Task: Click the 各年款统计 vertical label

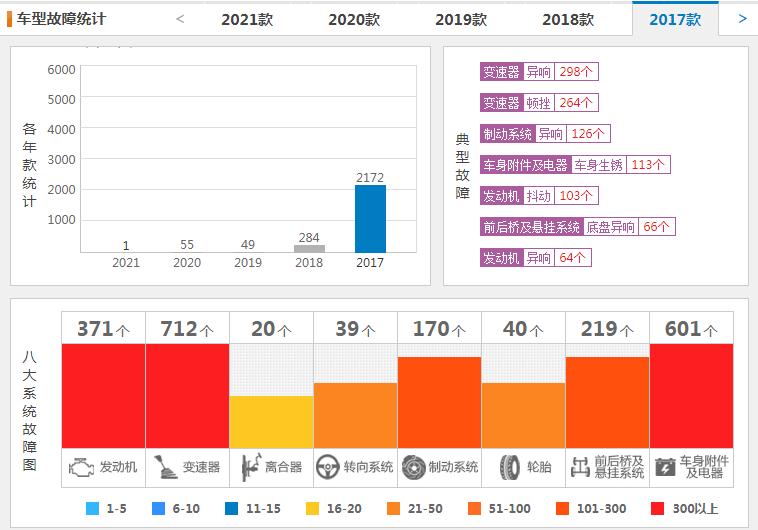Action: click(29, 165)
